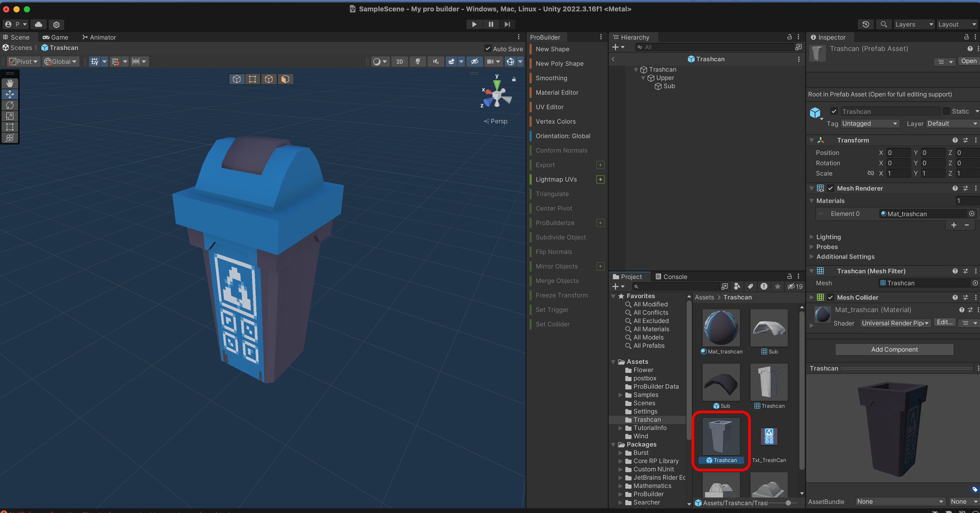This screenshot has width=980, height=513.
Task: Expand the Lighting section
Action: (x=828, y=237)
